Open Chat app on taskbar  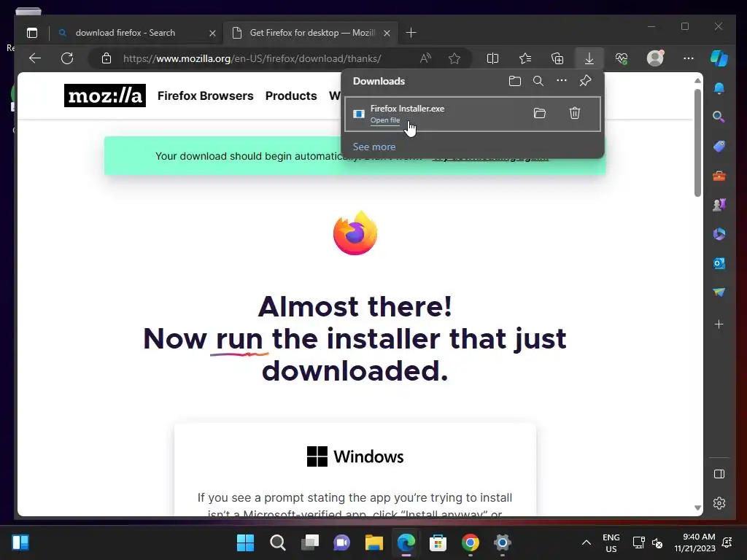[341, 542]
